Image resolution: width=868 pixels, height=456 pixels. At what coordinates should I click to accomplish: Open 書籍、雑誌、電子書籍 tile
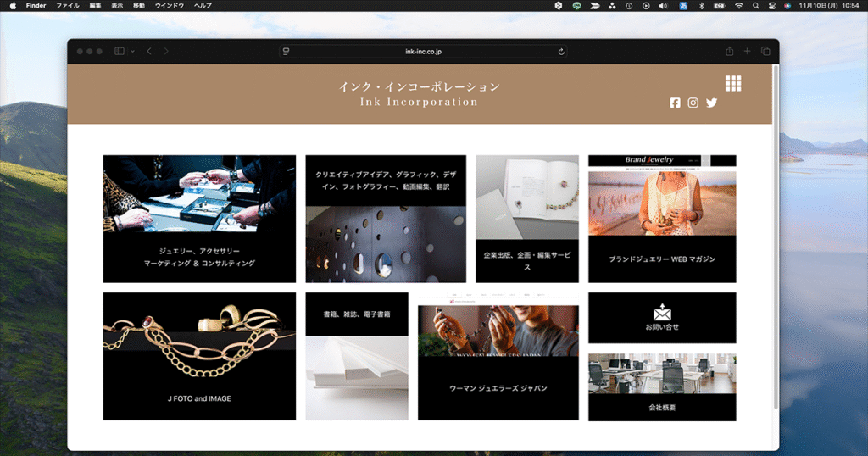coord(357,356)
